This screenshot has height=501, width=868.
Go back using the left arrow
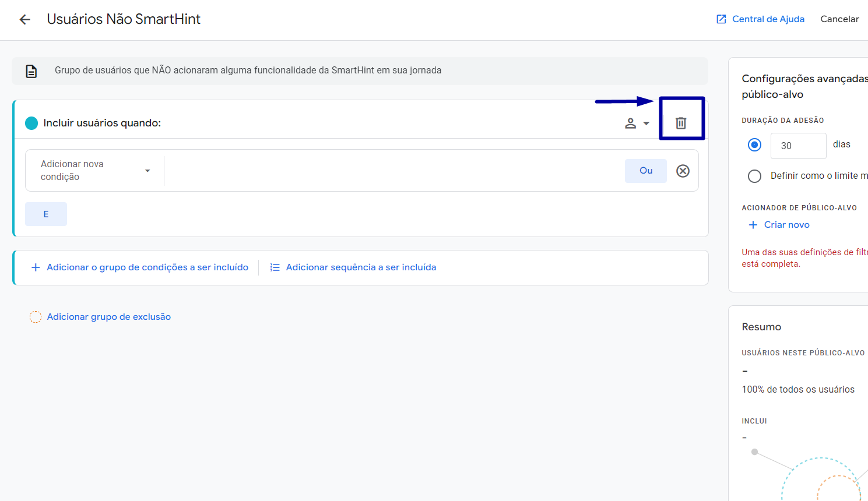click(24, 19)
